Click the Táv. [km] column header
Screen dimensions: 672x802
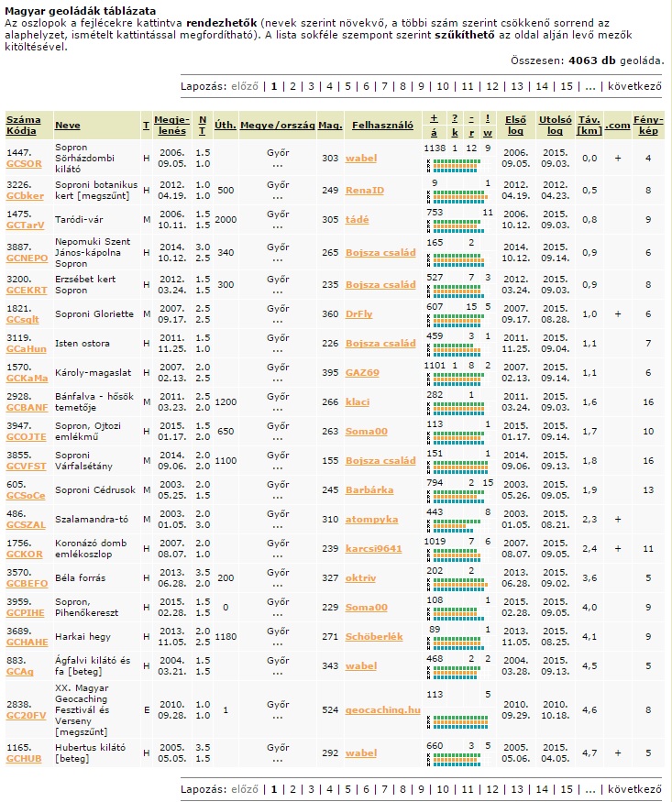[x=589, y=125]
